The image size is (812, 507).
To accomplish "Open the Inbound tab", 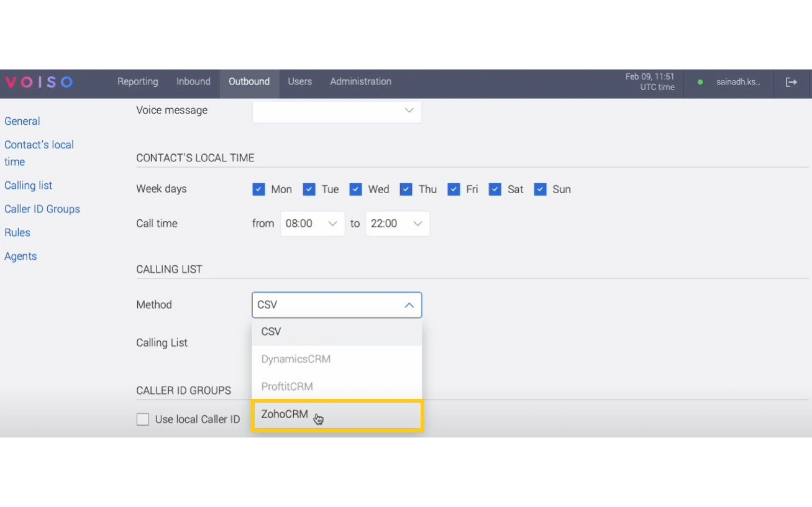I will pos(193,82).
